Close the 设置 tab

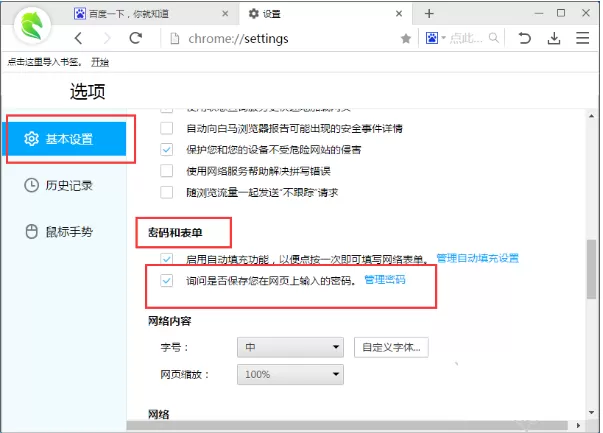coord(399,14)
